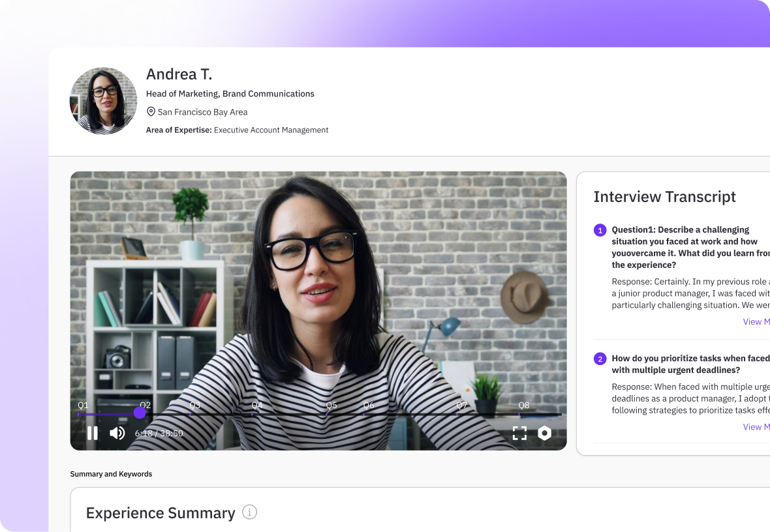Click the purple number 1 question badge
Image resolution: width=770 pixels, height=532 pixels.
coord(600,230)
